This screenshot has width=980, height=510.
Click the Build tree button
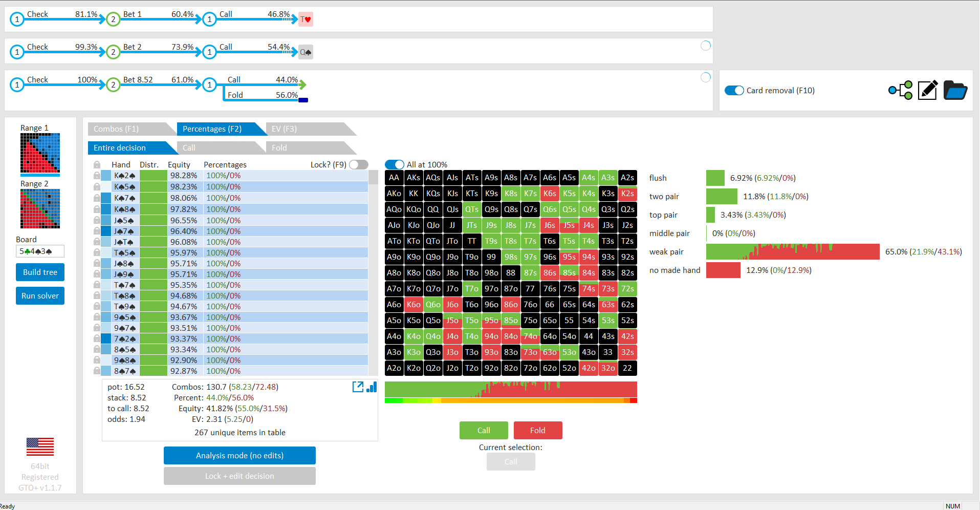40,272
